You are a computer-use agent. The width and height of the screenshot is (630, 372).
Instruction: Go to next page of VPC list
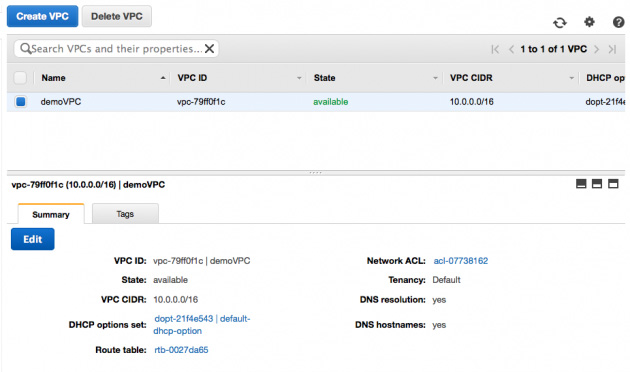click(x=596, y=49)
